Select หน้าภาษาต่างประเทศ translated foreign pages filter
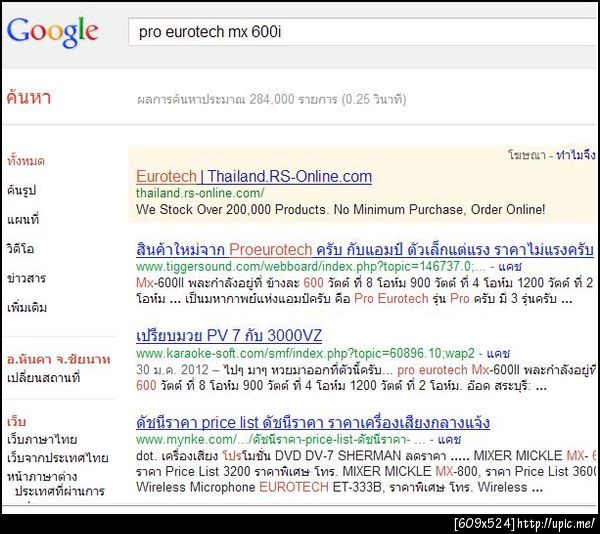The height and width of the screenshot is (534, 600). (x=55, y=484)
